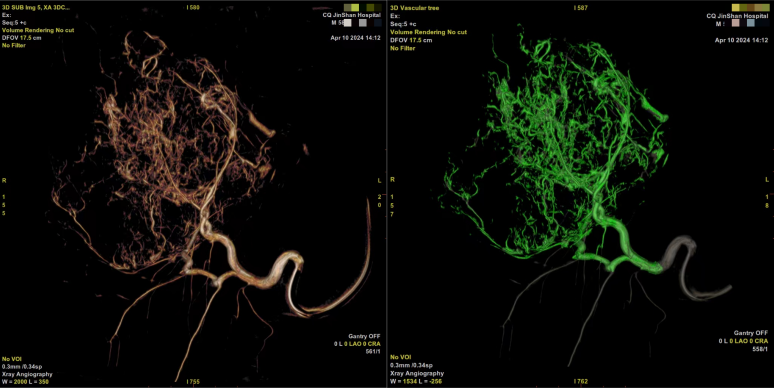774x389 pixels.
Task: Select the "3D Vascular tree" view title
Action: [x=415, y=8]
